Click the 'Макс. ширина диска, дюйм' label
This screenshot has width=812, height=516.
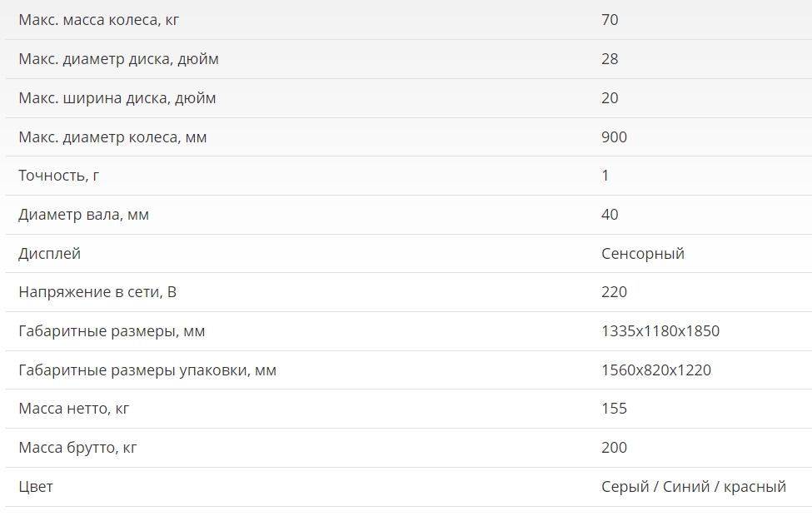tap(117, 98)
